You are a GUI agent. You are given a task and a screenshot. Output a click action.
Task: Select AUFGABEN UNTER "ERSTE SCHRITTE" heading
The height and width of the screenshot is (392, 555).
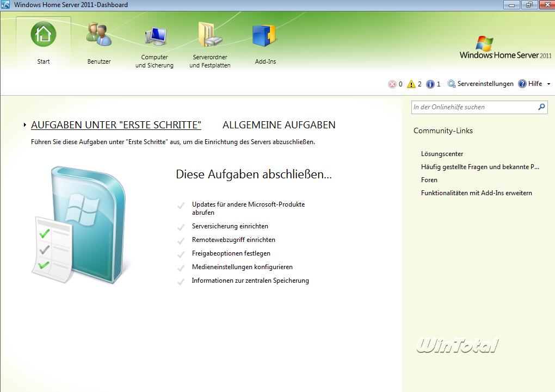(x=116, y=125)
